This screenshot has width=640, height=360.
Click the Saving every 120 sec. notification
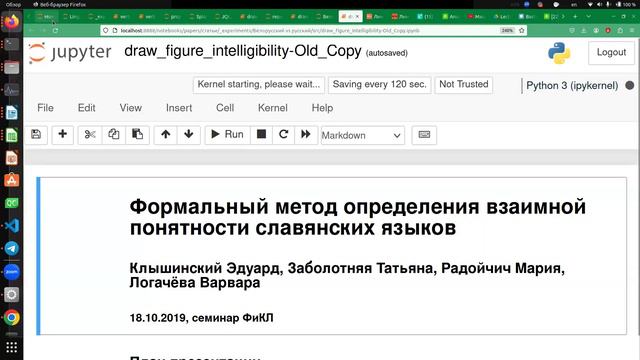(x=380, y=84)
